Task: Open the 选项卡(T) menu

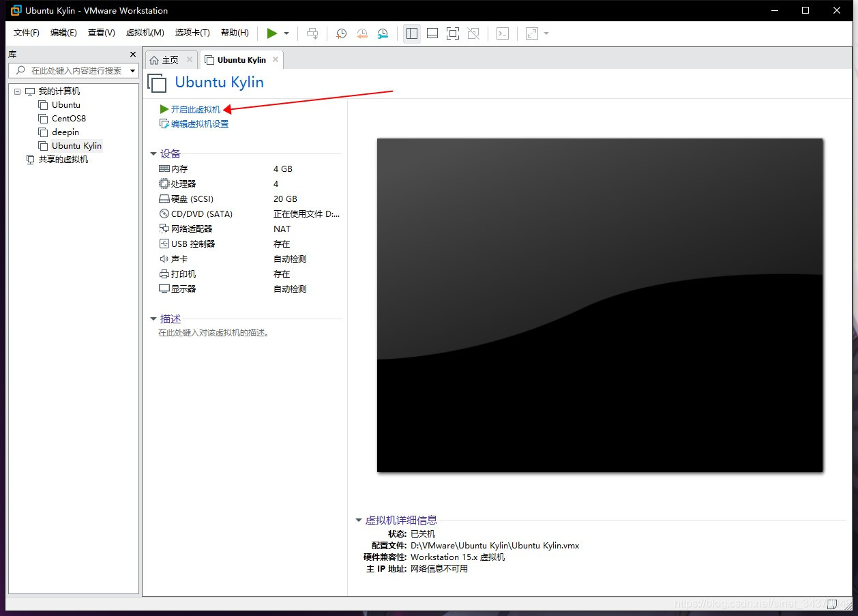Action: [x=192, y=33]
